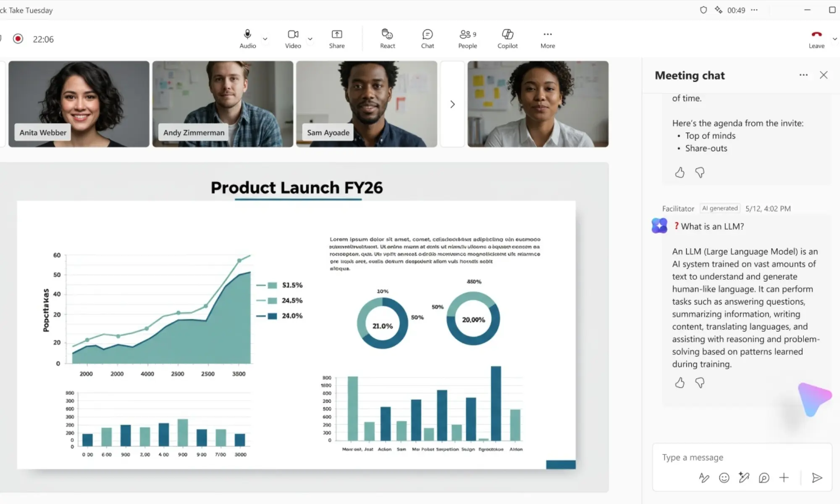Click the plus attach actions icon

pyautogui.click(x=784, y=478)
